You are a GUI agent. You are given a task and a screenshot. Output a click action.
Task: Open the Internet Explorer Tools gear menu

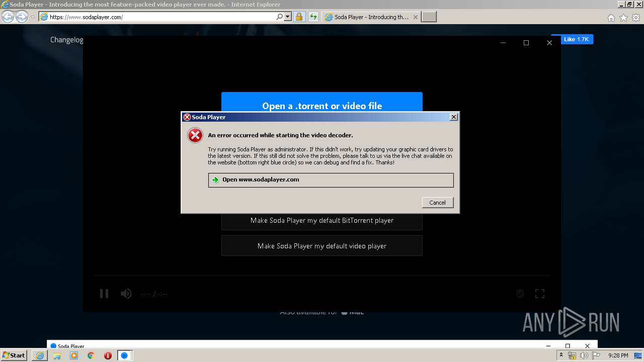(635, 18)
